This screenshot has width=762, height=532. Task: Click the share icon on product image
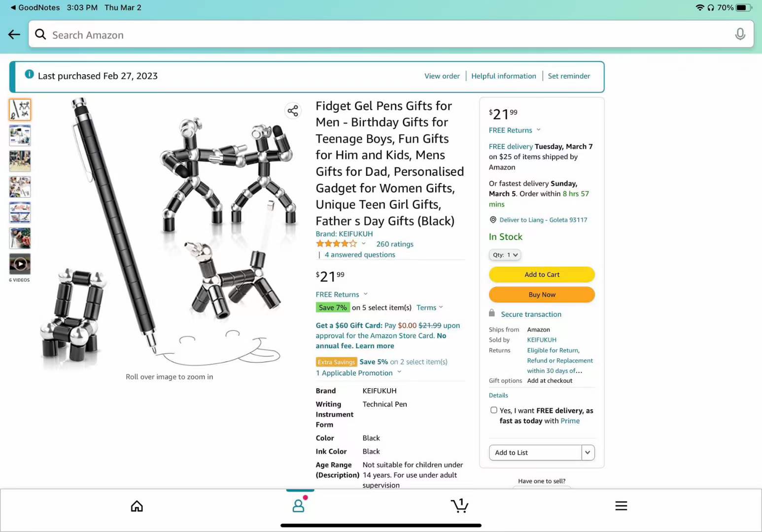[293, 111]
